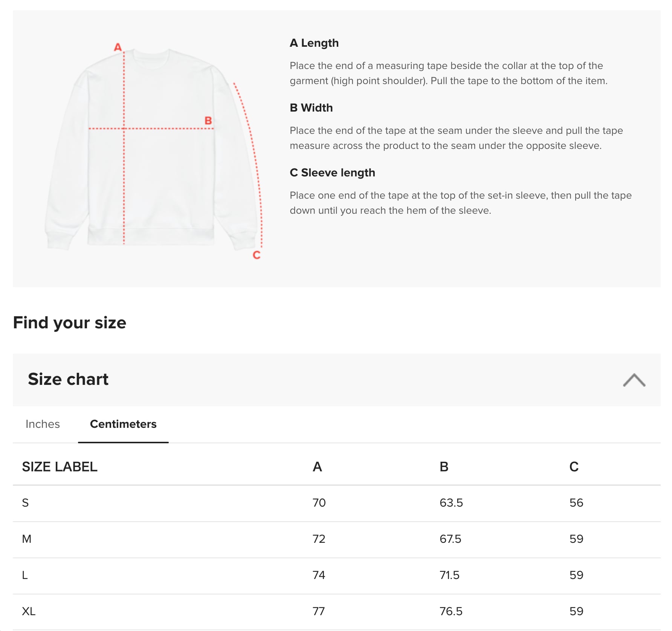
Task: Click the SIZE LABEL column header
Action: (60, 467)
